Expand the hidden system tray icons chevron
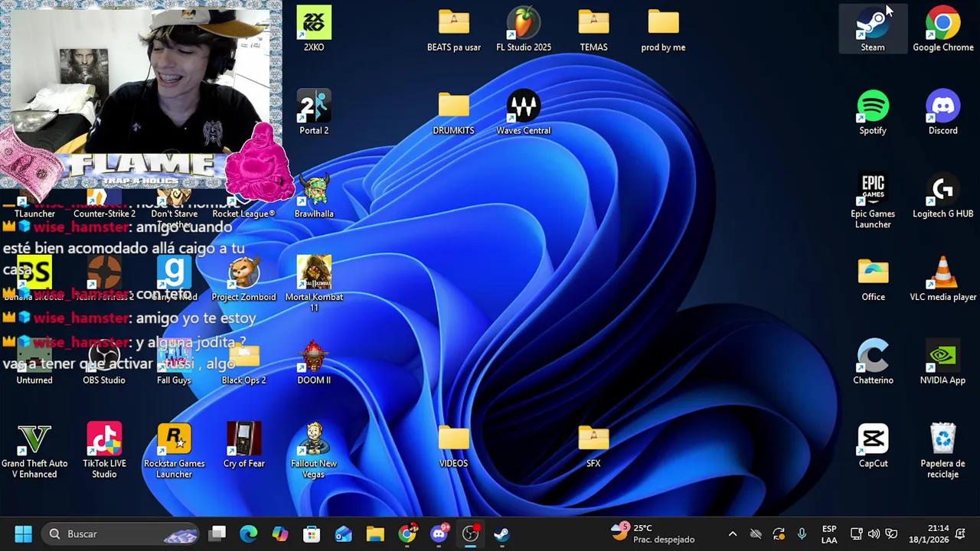The height and width of the screenshot is (551, 980). tap(733, 533)
